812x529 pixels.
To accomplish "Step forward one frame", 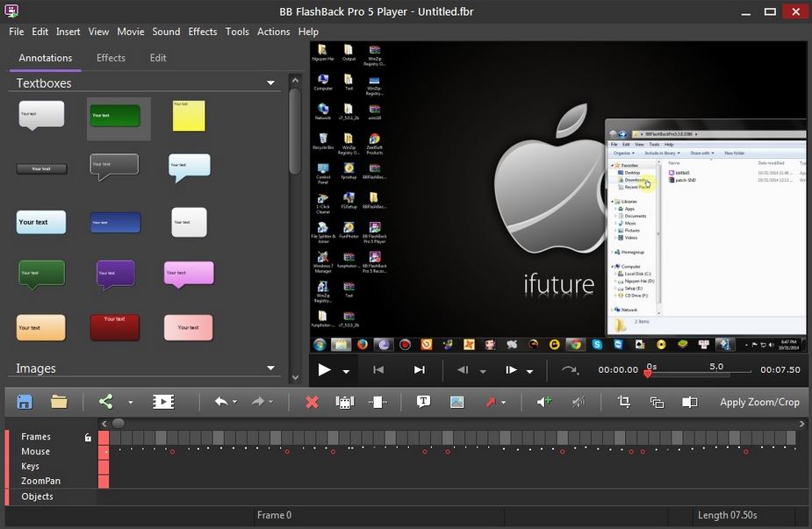I will point(511,369).
